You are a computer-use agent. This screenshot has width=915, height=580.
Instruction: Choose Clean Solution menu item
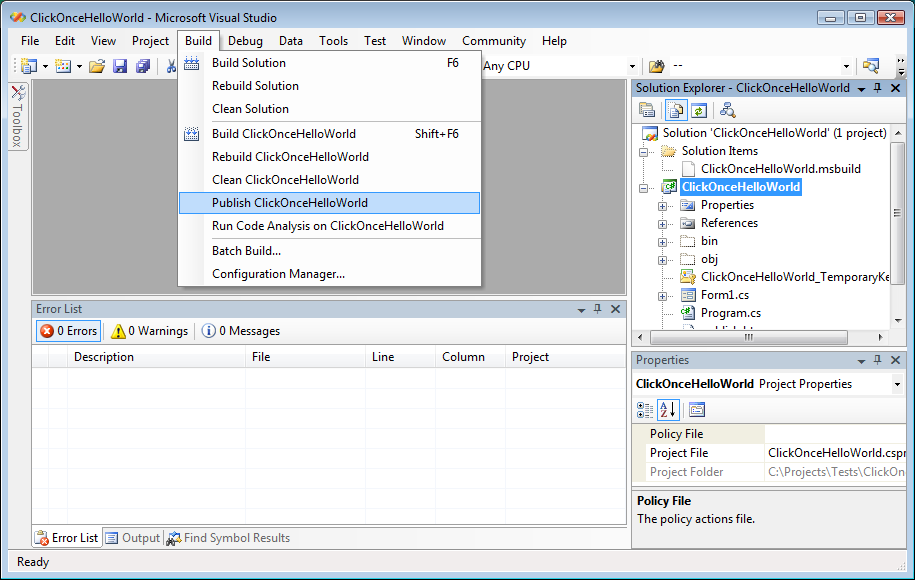[x=329, y=109]
